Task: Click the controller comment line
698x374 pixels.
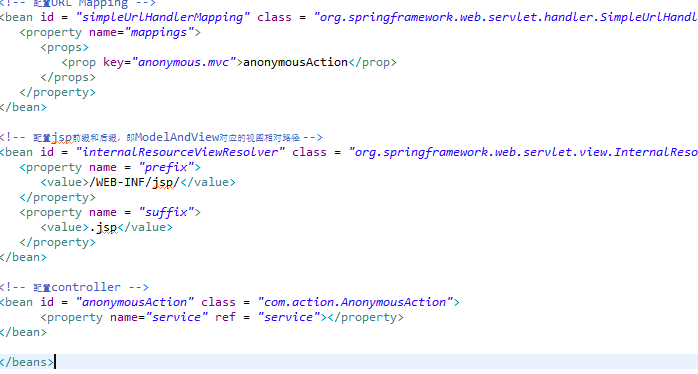Action: tap(74, 287)
